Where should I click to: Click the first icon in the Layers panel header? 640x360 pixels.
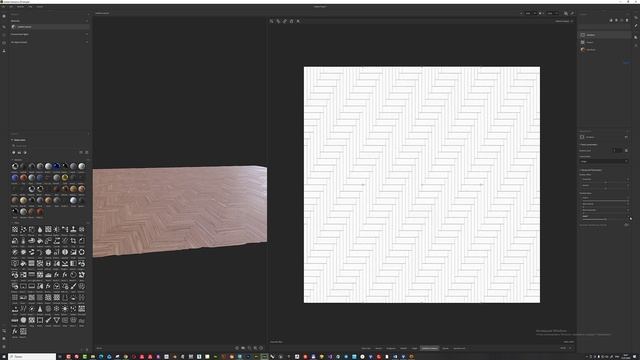tap(611, 20)
